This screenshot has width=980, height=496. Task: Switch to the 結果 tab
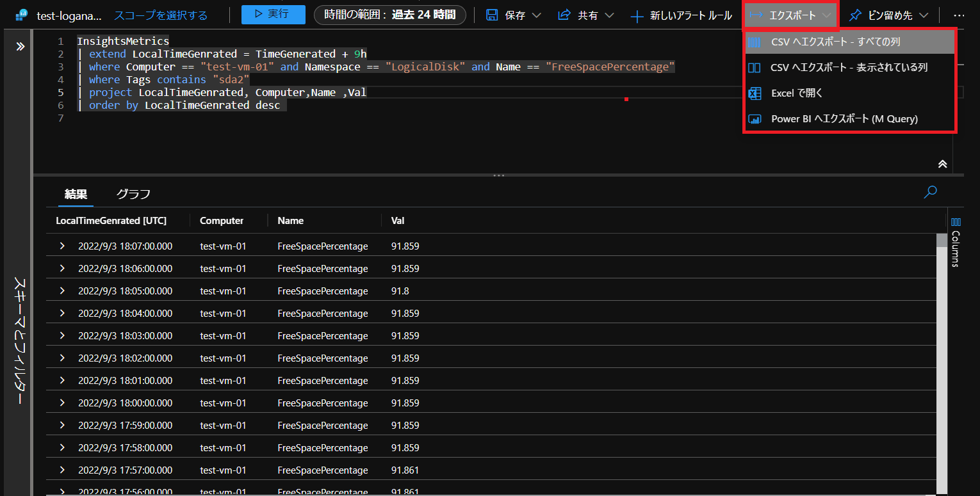[76, 194]
